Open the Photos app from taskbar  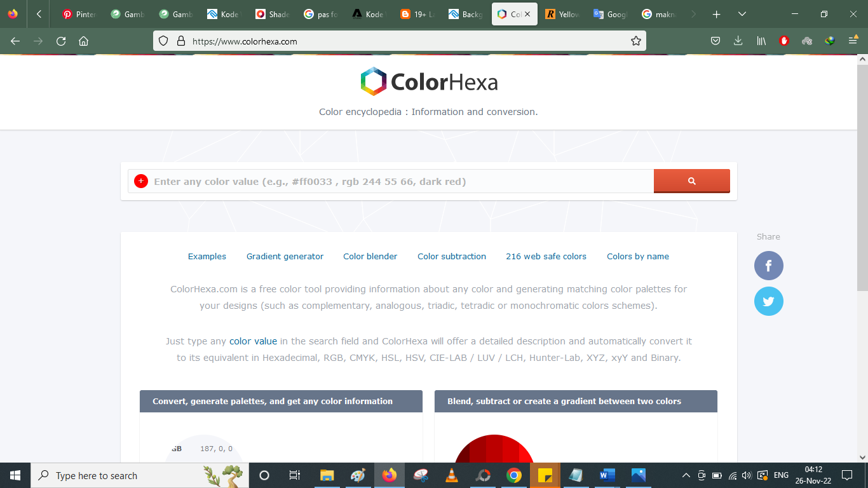(639, 475)
